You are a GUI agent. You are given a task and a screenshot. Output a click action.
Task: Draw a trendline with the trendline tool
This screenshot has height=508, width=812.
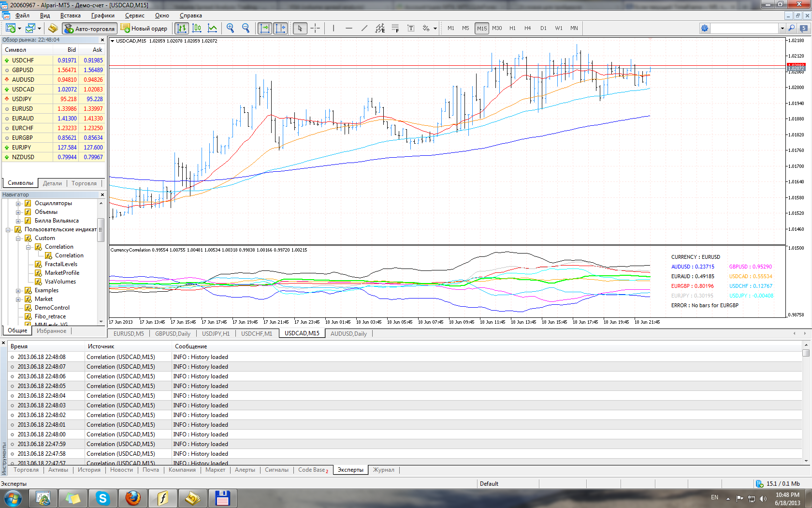point(364,28)
